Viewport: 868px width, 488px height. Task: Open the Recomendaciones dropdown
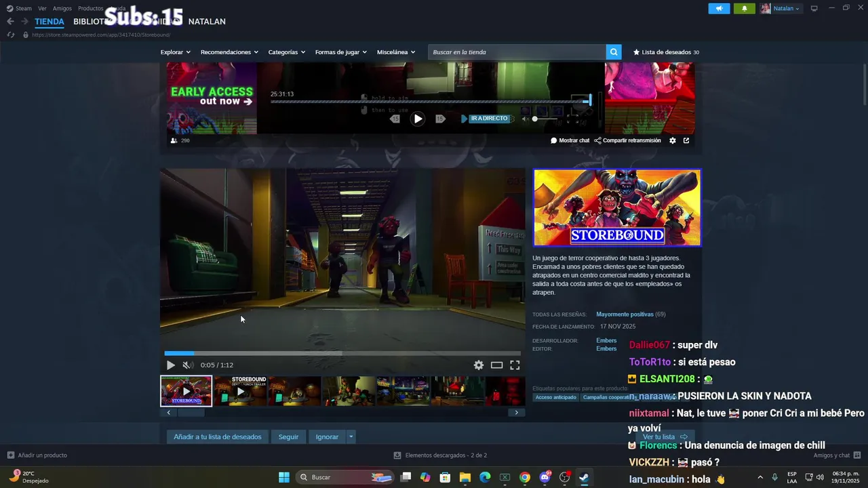[230, 52]
